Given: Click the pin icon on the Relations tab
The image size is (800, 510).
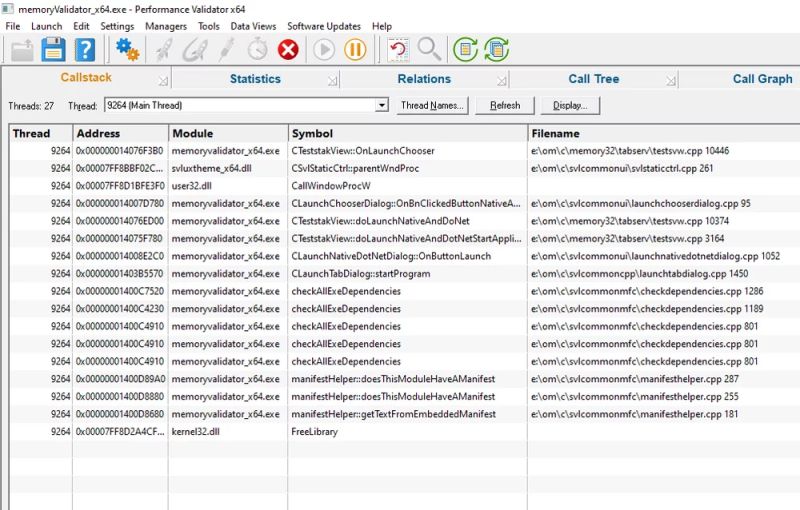Looking at the screenshot, I should 502,81.
